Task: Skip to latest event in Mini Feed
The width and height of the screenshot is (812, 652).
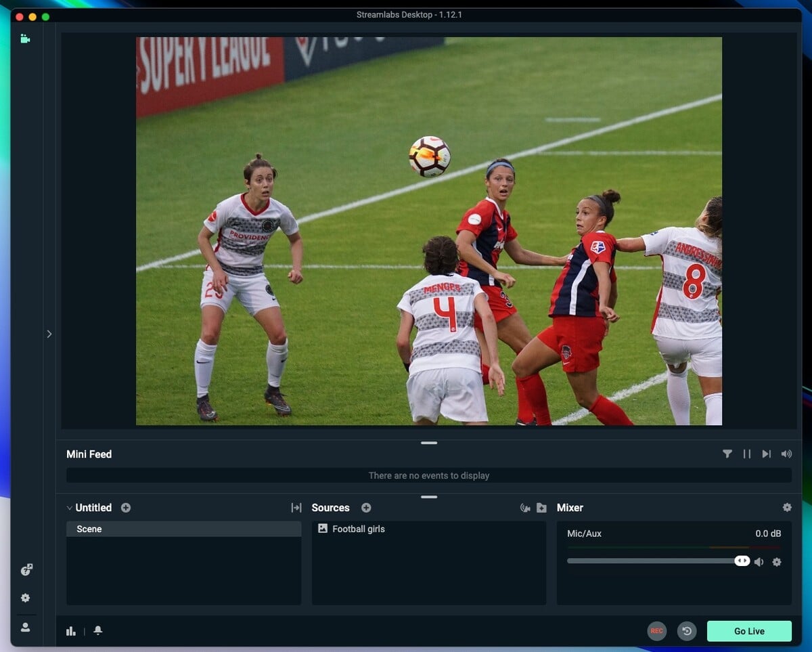Action: 767,454
